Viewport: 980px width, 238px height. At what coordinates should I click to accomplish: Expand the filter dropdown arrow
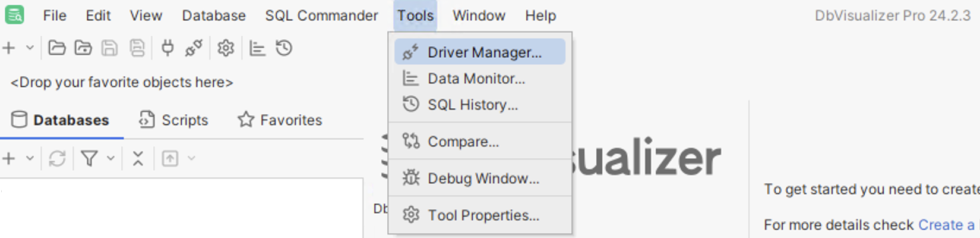click(x=110, y=158)
